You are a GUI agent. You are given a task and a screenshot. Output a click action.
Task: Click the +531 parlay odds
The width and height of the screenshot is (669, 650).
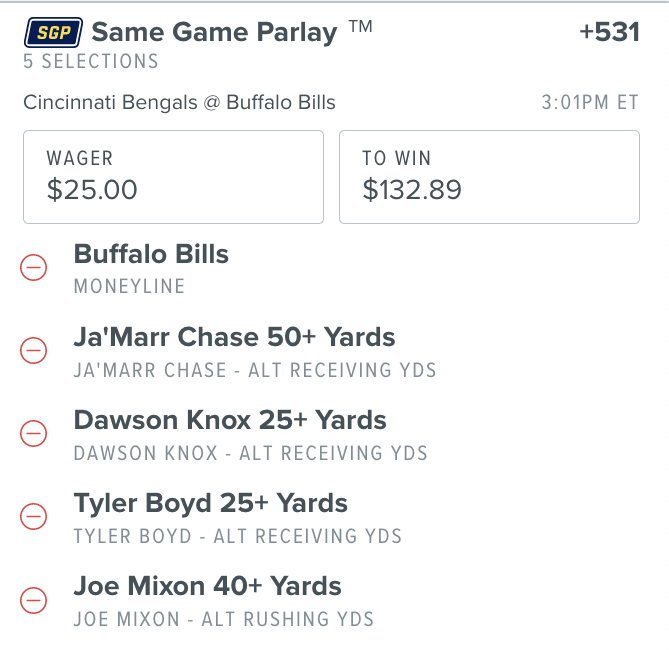point(609,32)
